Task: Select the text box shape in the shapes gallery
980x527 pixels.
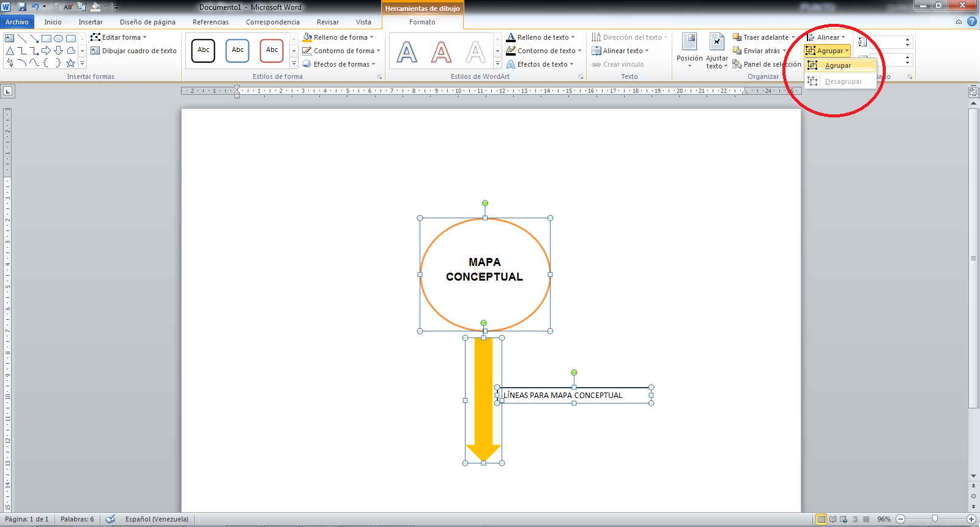Action: click(x=10, y=38)
